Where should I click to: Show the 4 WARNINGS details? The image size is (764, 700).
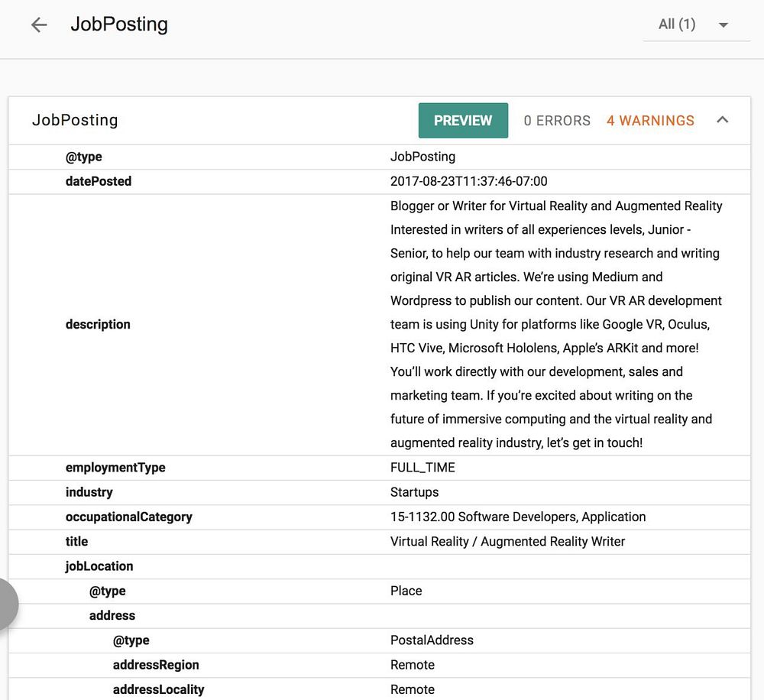650,121
